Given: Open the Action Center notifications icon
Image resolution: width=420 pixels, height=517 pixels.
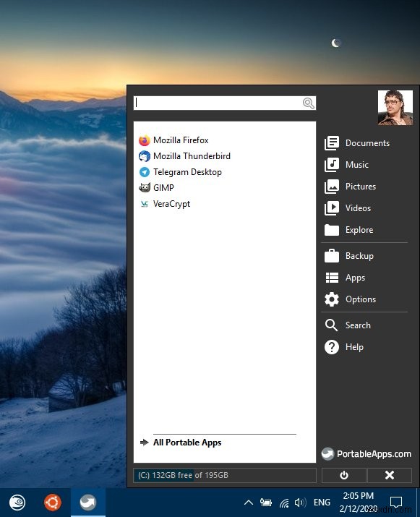Looking at the screenshot, I should tap(396, 503).
